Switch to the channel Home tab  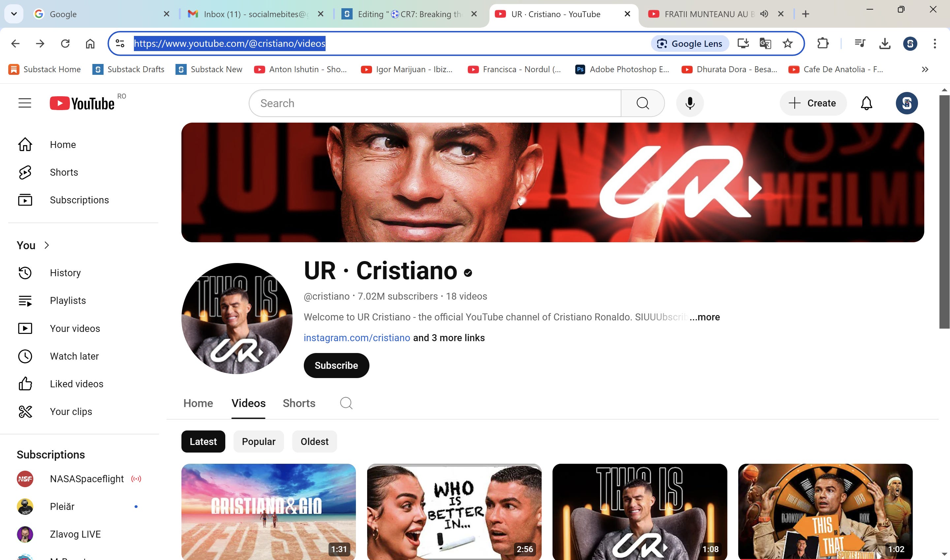(198, 403)
